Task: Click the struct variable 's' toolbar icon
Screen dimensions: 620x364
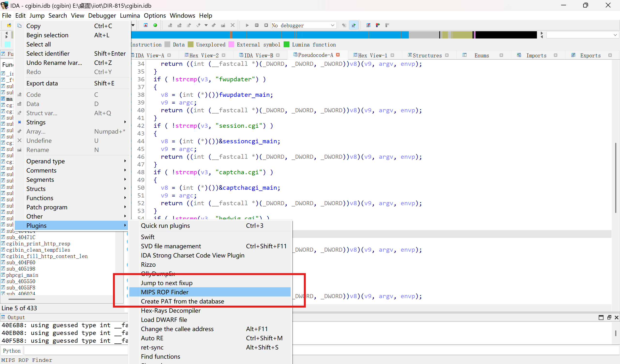Action: point(198,25)
